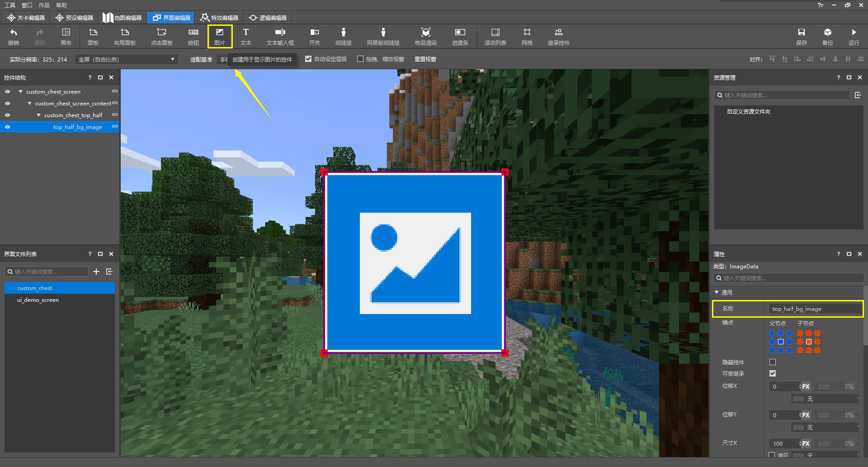Create a 布局面板 layout panel
The width and height of the screenshot is (868, 467).
pos(125,37)
